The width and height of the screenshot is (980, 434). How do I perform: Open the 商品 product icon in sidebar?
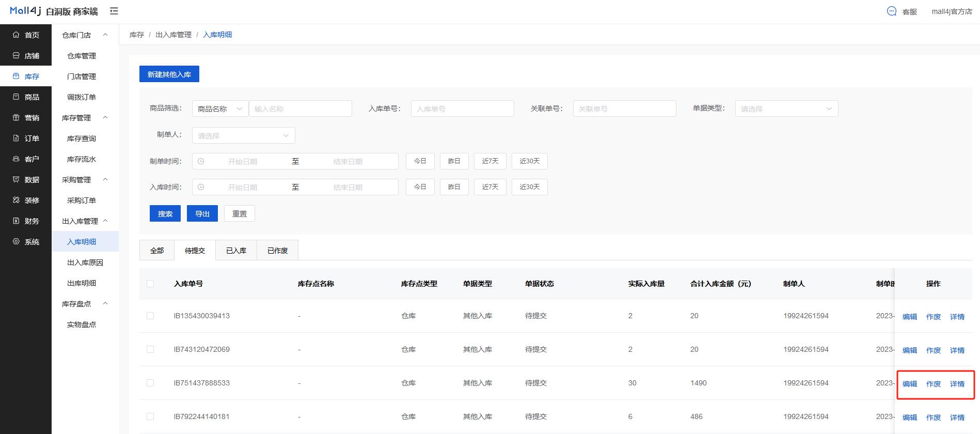click(16, 97)
